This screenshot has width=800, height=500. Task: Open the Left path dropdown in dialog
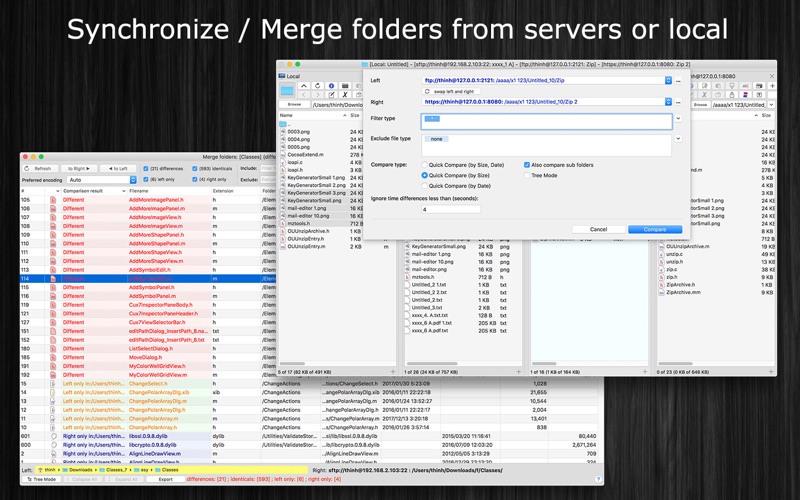[x=668, y=81]
